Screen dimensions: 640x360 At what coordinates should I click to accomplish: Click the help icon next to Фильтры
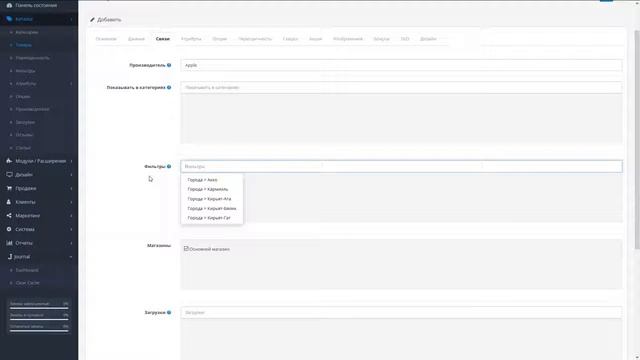coord(169,166)
